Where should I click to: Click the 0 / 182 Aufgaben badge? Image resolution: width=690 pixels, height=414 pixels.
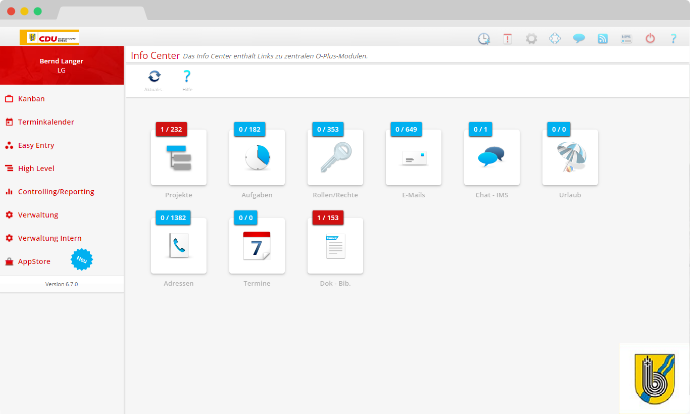[x=250, y=129]
